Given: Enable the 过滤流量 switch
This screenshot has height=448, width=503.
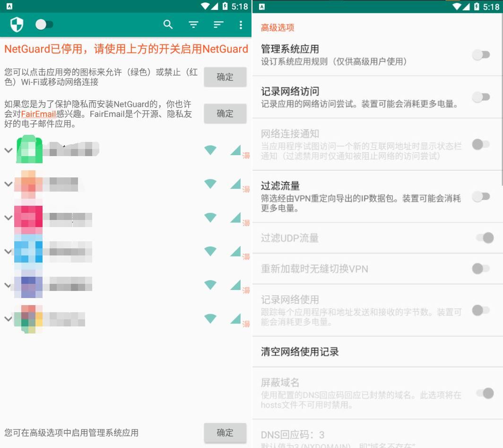Looking at the screenshot, I should [481, 196].
